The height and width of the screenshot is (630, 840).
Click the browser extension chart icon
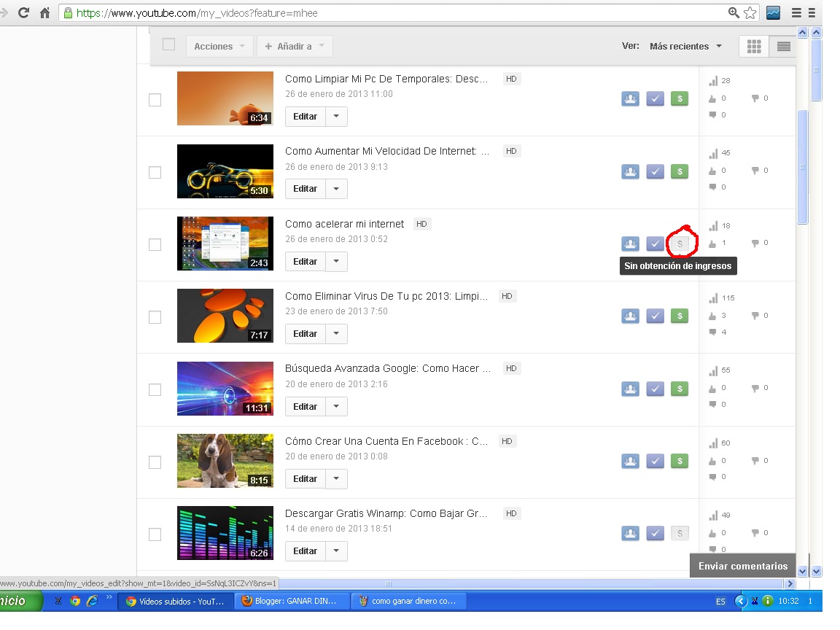tap(773, 13)
